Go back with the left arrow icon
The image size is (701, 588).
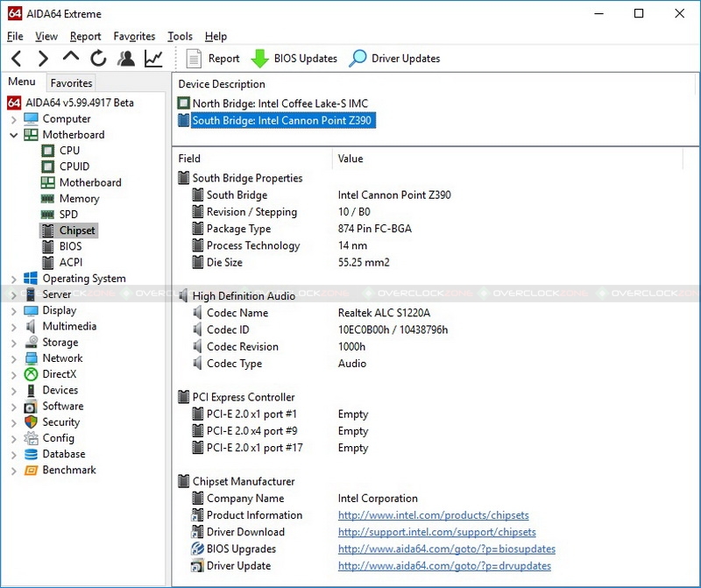17,59
